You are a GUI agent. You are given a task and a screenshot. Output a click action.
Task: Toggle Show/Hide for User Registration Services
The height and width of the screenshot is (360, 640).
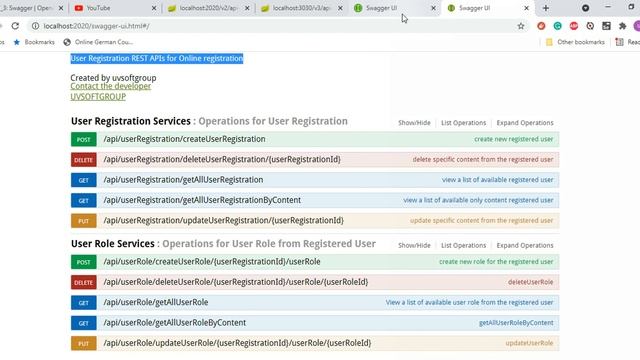(414, 123)
